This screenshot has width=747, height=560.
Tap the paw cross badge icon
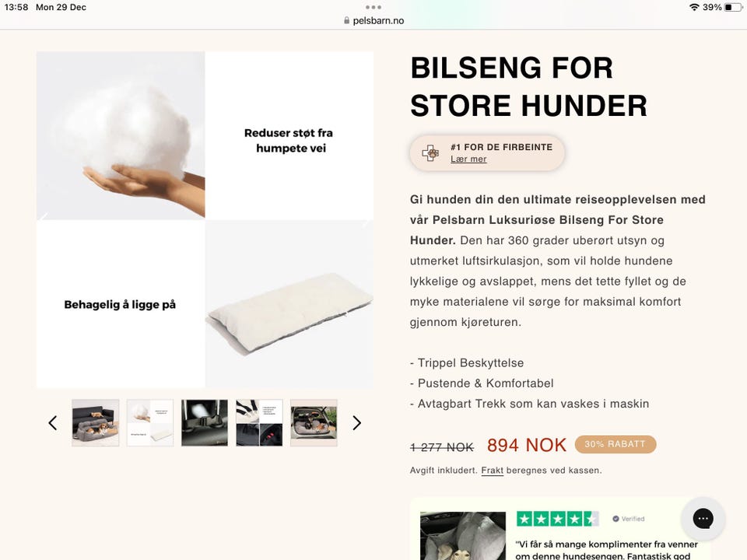tap(430, 153)
